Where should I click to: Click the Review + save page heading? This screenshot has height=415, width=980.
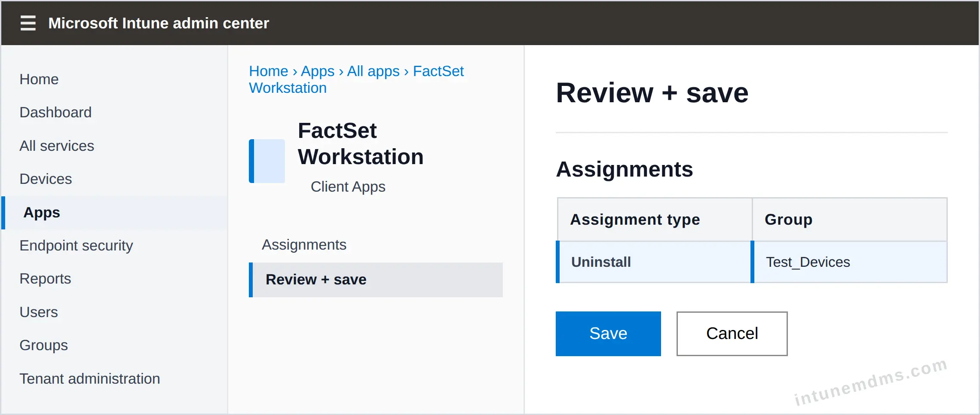pyautogui.click(x=652, y=93)
